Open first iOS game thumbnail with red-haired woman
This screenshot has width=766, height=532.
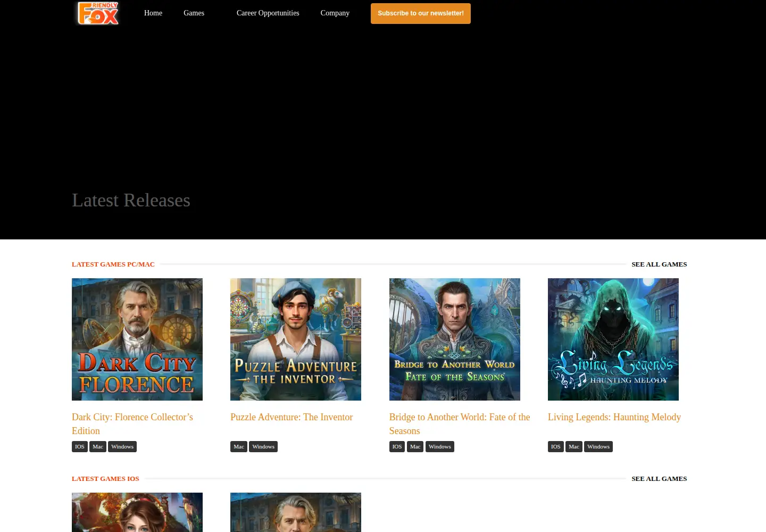137,512
